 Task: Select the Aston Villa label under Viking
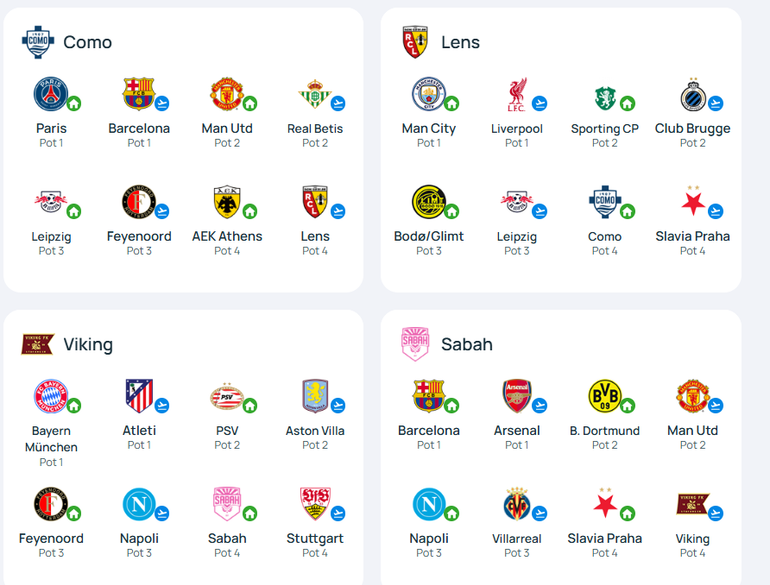(315, 431)
